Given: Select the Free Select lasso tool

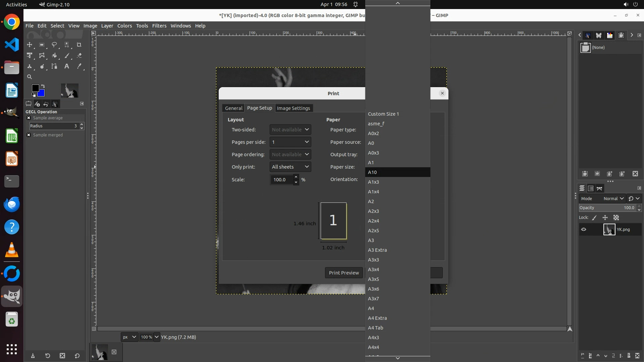Looking at the screenshot, I should click(x=54, y=45).
